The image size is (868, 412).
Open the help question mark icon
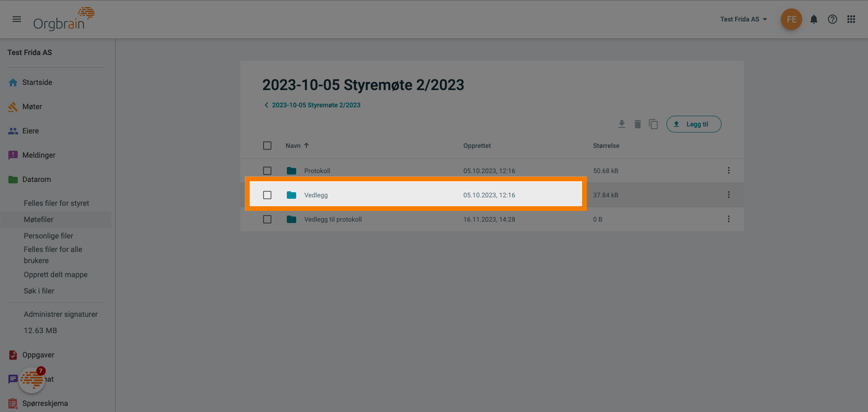[833, 19]
